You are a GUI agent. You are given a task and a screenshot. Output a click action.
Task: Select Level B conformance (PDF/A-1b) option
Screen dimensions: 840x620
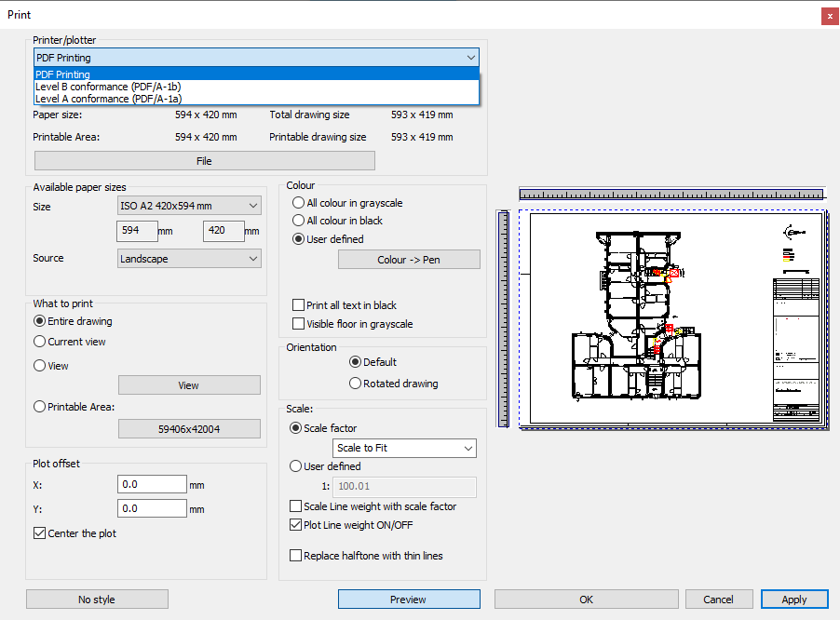point(108,87)
